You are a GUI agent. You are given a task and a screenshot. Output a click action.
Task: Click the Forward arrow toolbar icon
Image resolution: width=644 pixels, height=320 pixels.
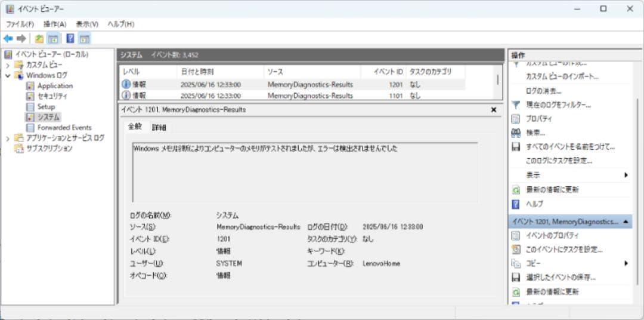[21, 39]
